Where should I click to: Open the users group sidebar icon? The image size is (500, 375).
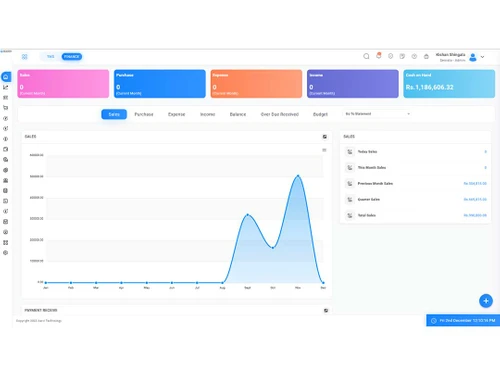[x=6, y=180]
